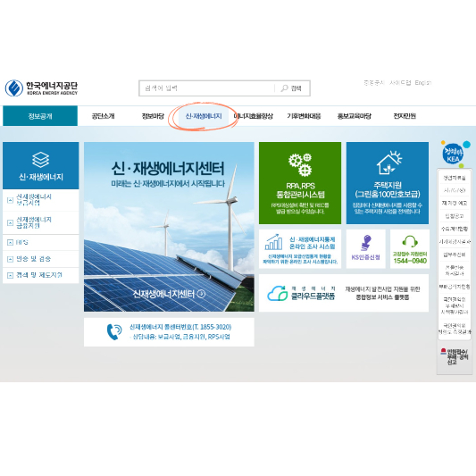Click the 검색 search button
Viewport: 476px width, 476px height.
coord(292,88)
